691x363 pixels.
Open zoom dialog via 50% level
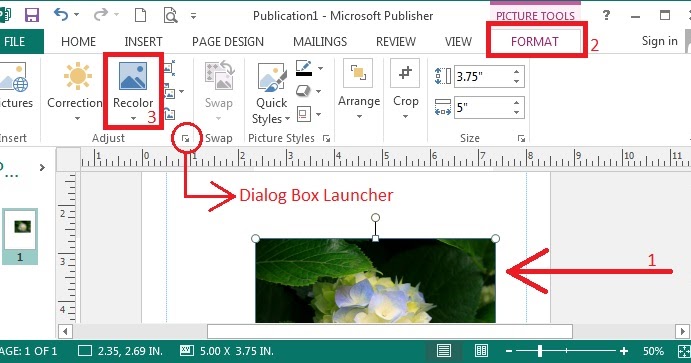pyautogui.click(x=653, y=351)
